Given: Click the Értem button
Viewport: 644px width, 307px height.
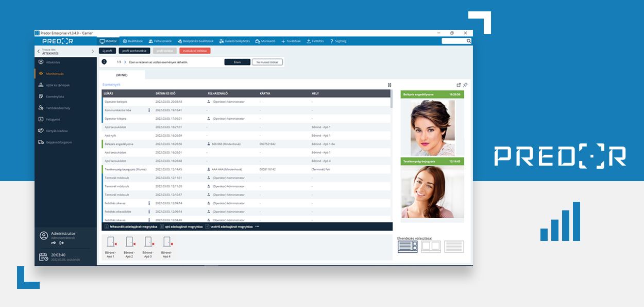Looking at the screenshot, I should coord(238,62).
